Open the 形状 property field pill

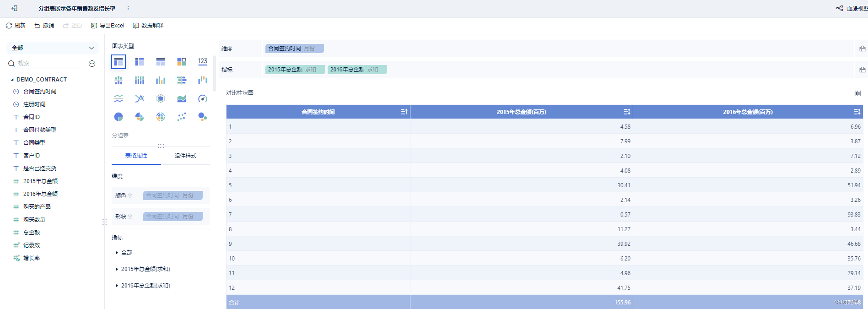coord(173,217)
